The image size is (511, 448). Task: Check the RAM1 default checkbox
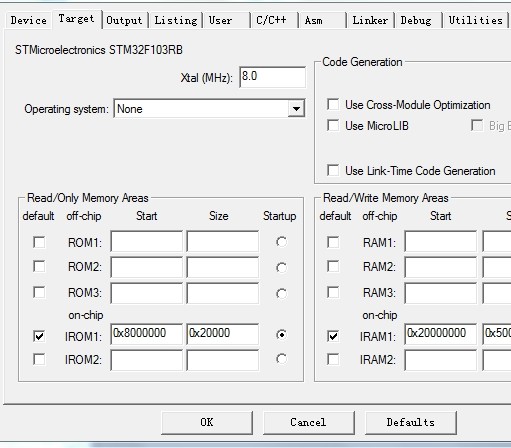coord(333,242)
